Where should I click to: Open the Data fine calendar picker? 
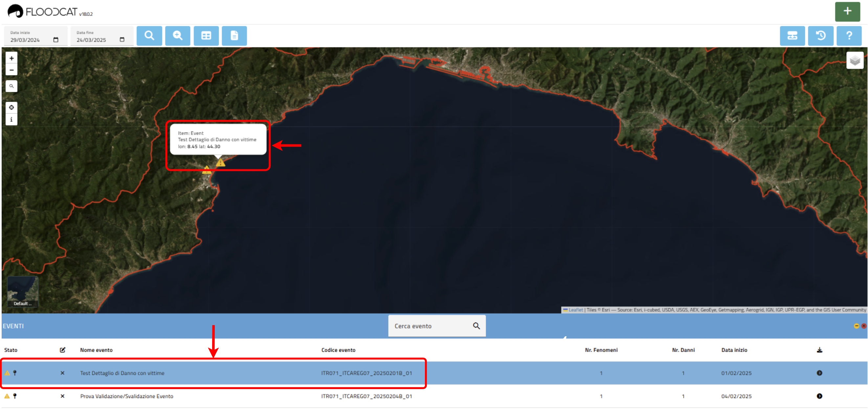point(122,40)
